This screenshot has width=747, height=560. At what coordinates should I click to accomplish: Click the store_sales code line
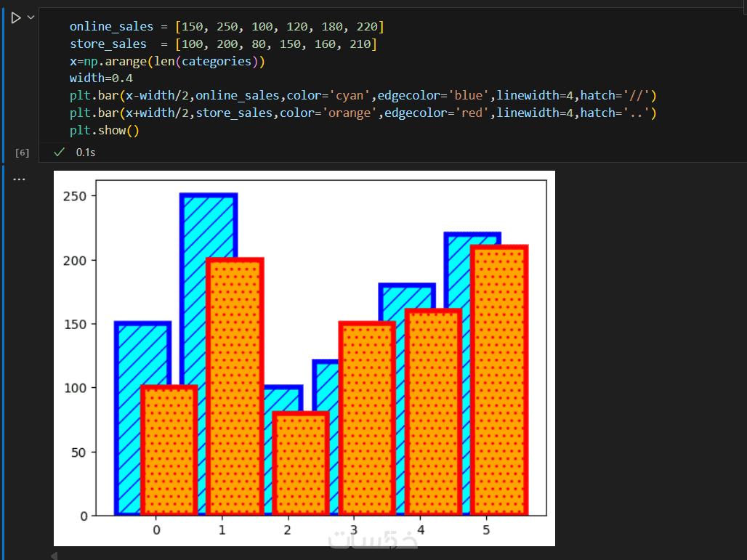pyautogui.click(x=223, y=44)
